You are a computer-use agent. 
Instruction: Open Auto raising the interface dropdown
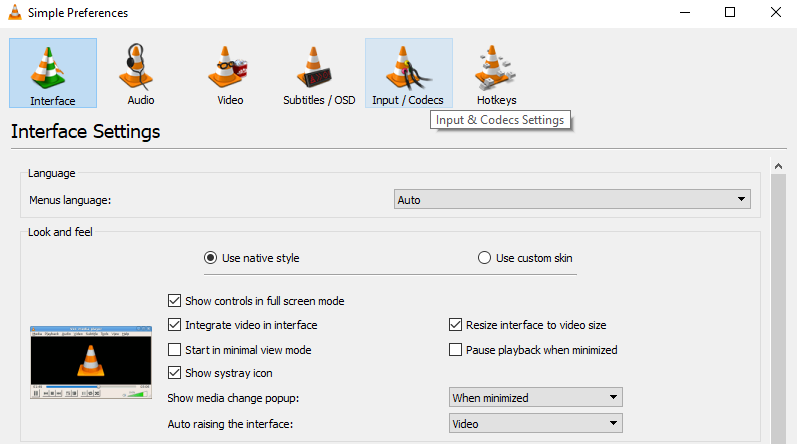tap(536, 423)
